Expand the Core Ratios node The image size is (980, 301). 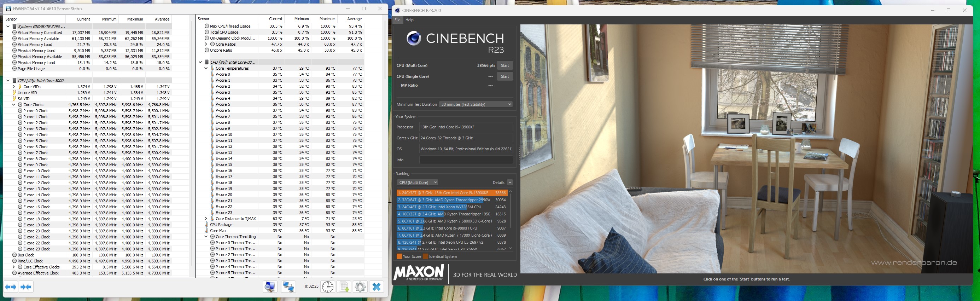point(206,44)
